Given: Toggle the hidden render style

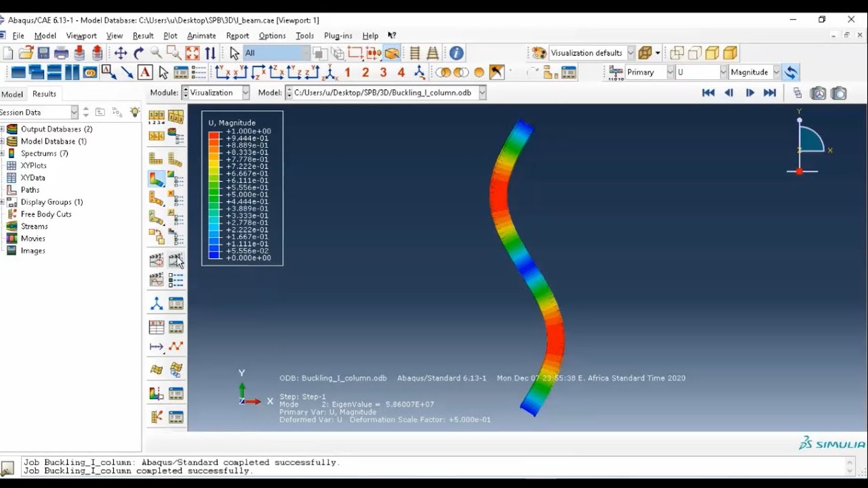Looking at the screenshot, I should point(694,53).
